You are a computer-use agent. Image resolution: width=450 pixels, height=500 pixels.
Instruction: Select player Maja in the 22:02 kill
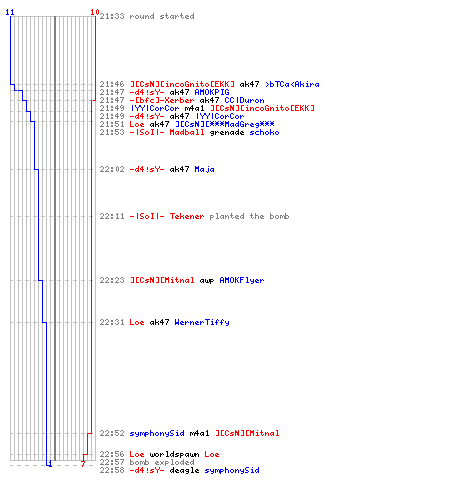coord(204,169)
